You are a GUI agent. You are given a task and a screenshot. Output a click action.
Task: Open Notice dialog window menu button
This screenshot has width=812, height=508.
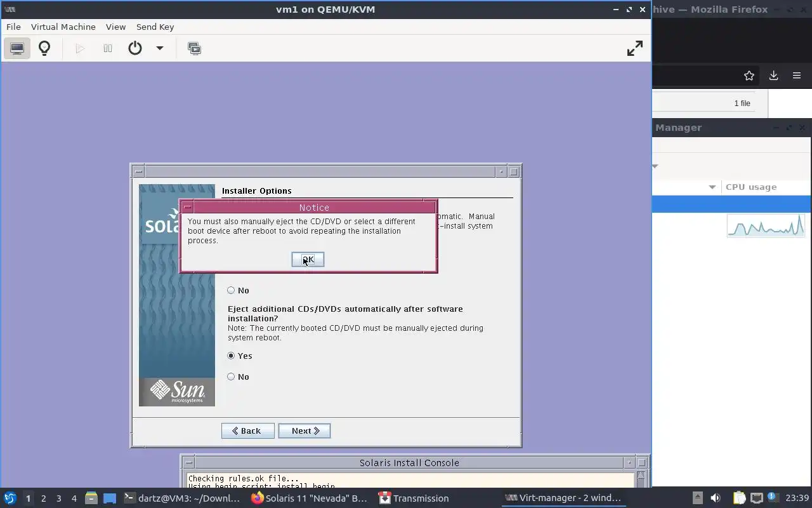(x=188, y=208)
